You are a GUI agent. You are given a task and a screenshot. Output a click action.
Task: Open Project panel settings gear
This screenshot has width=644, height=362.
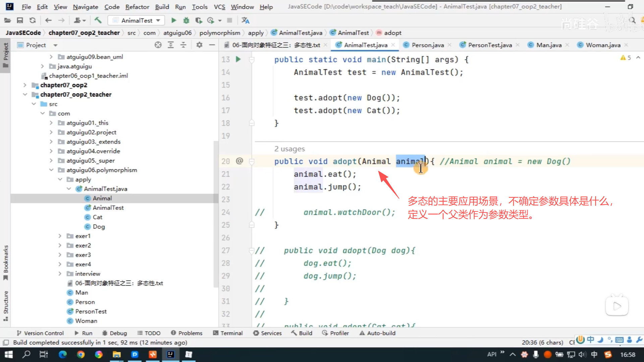[199, 45]
